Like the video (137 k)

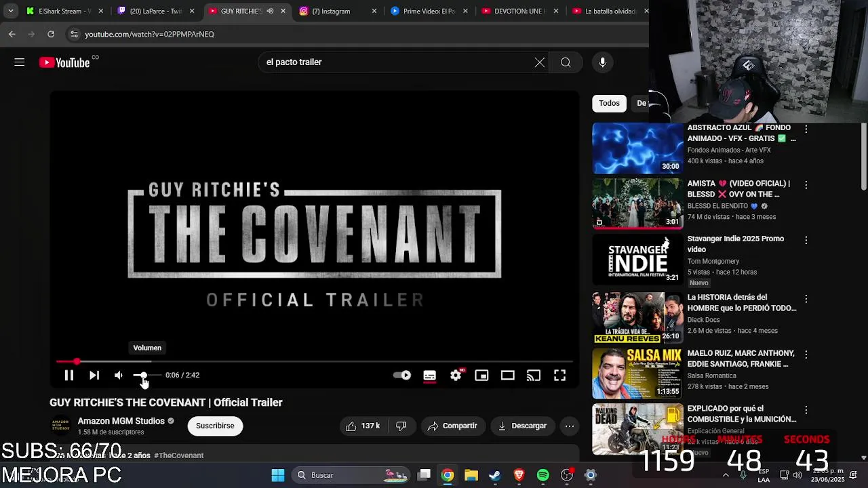pos(363,426)
